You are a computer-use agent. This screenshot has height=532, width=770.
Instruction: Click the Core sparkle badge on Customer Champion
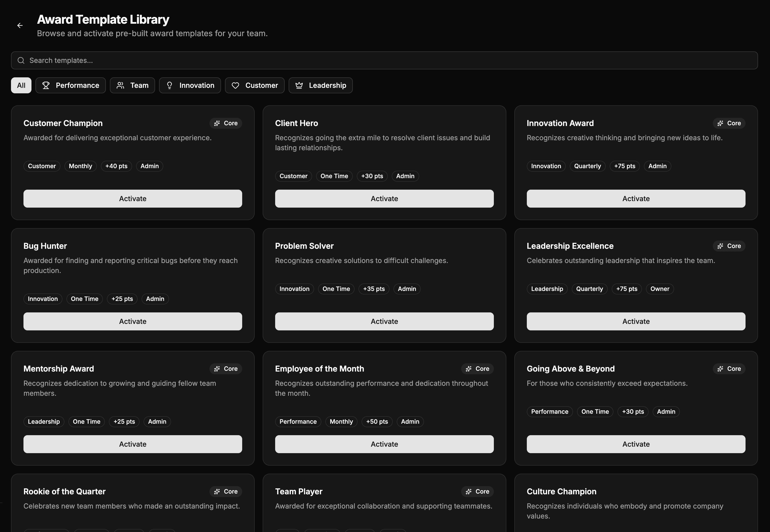[x=226, y=123]
